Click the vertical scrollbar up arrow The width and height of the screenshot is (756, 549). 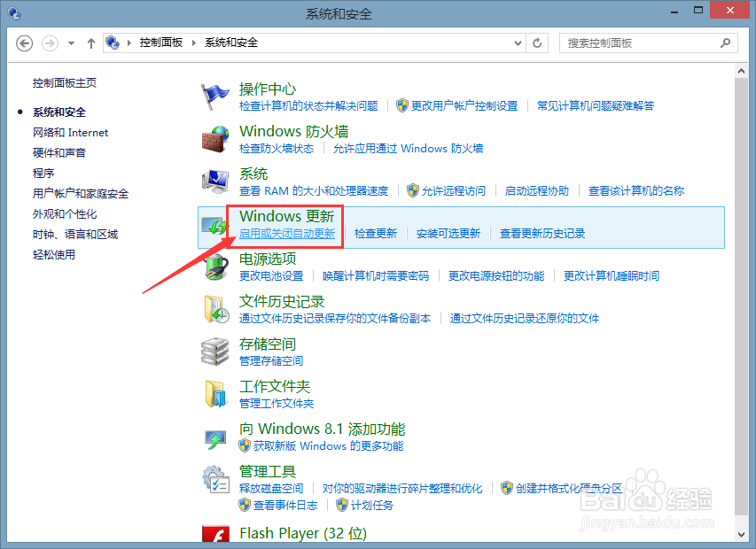[741, 71]
